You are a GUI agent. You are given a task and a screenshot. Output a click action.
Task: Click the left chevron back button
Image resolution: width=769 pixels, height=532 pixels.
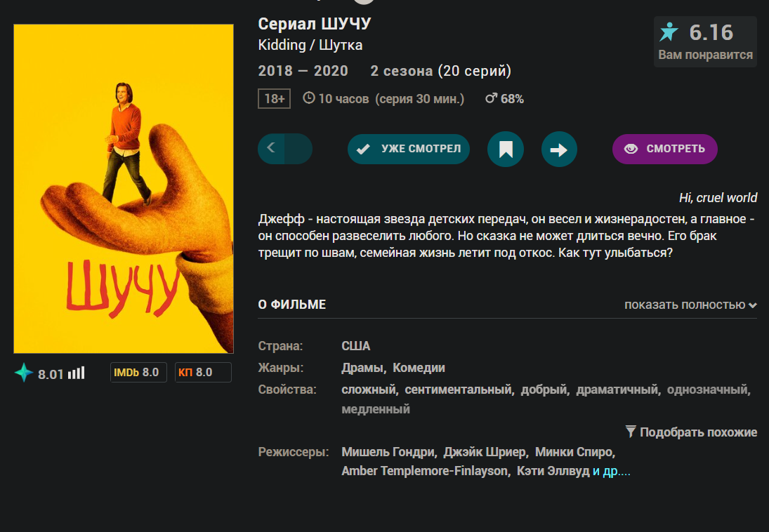[x=271, y=148]
